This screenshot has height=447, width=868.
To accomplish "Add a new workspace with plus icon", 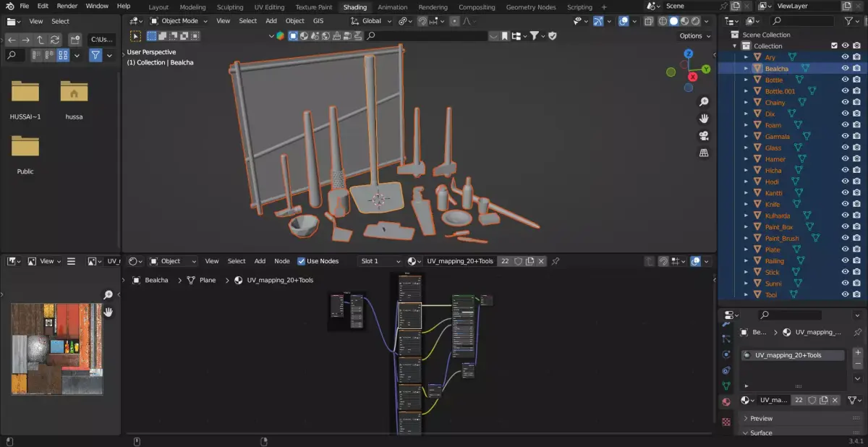I will tap(604, 7).
